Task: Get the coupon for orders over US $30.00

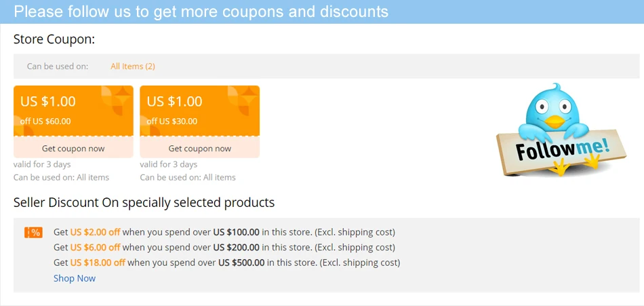Action: tap(199, 149)
